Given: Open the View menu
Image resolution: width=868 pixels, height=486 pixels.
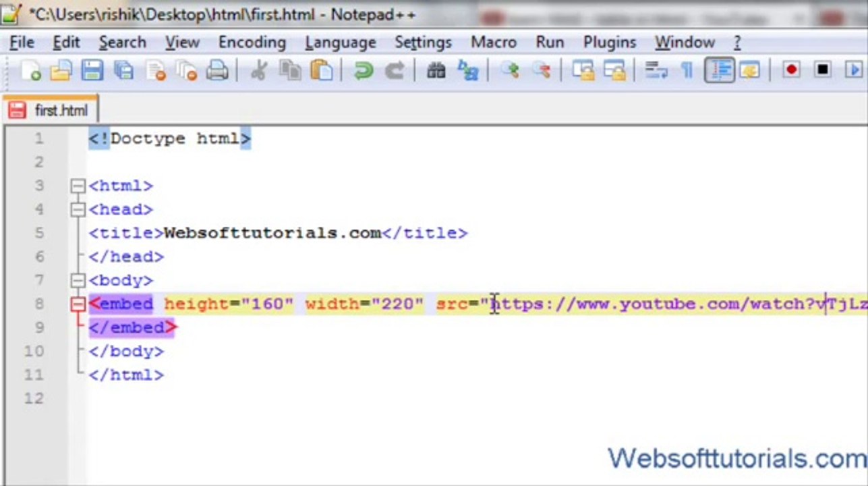Looking at the screenshot, I should pos(182,43).
